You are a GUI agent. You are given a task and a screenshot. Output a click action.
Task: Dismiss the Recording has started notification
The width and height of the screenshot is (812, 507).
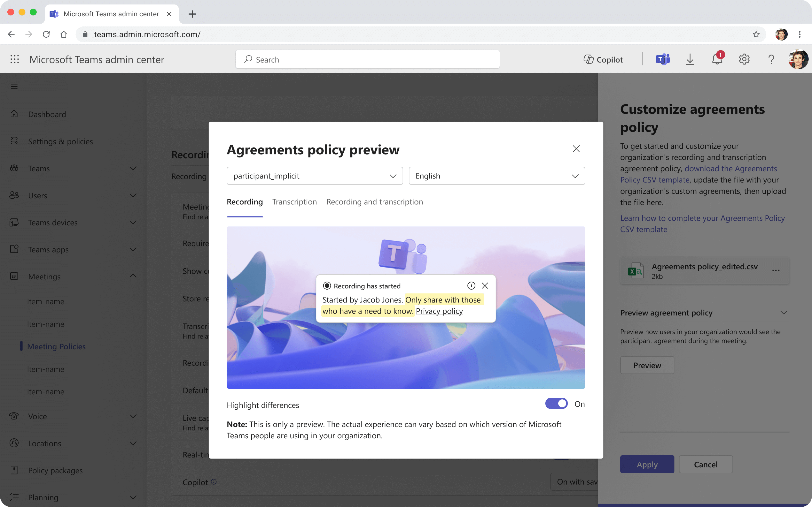point(485,285)
